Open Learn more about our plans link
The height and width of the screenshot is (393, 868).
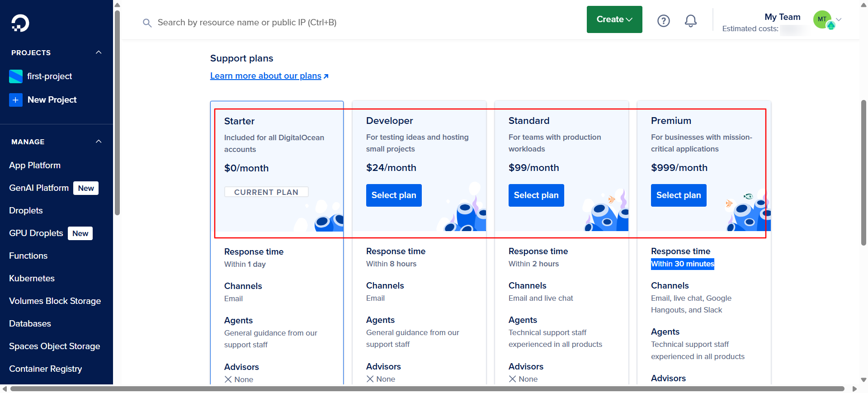[x=266, y=76]
